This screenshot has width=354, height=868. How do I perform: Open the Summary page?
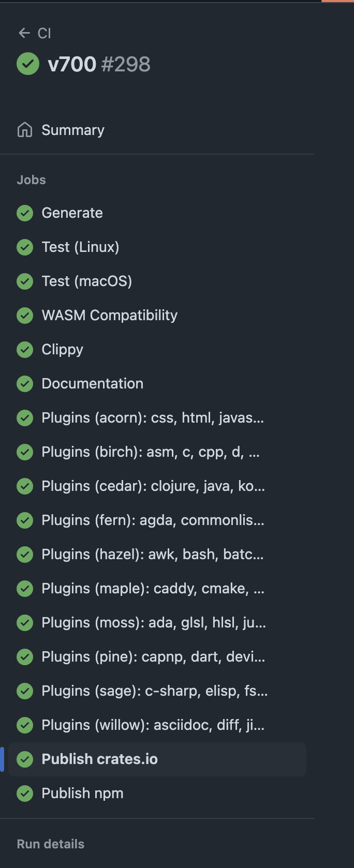click(x=73, y=130)
